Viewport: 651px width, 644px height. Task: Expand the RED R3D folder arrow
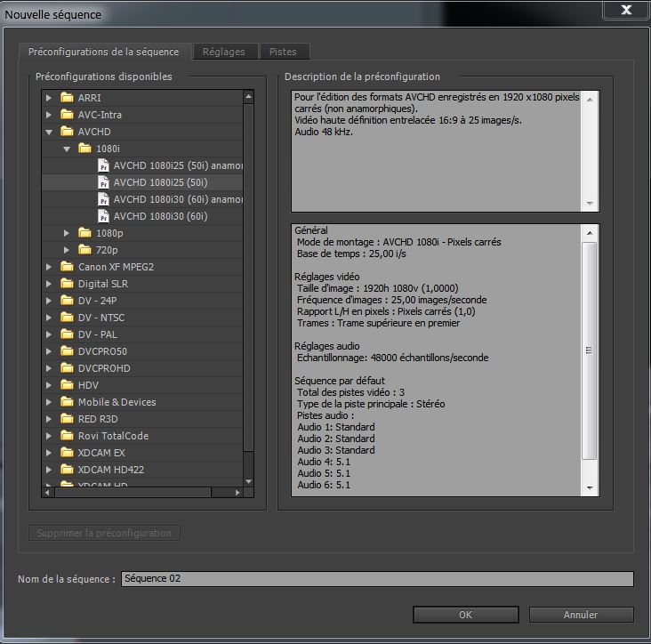click(49, 419)
